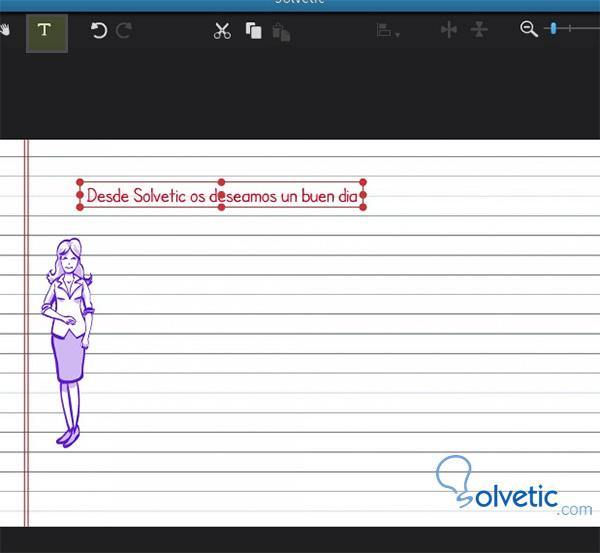Click the bottom-middle handle of the text box
This screenshot has height=553, width=600.
(222, 207)
